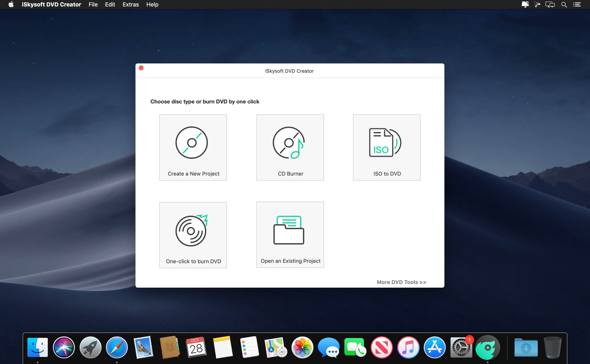Close the iSkysoft DVD Creator window
The image size is (590, 364).
pyautogui.click(x=141, y=68)
